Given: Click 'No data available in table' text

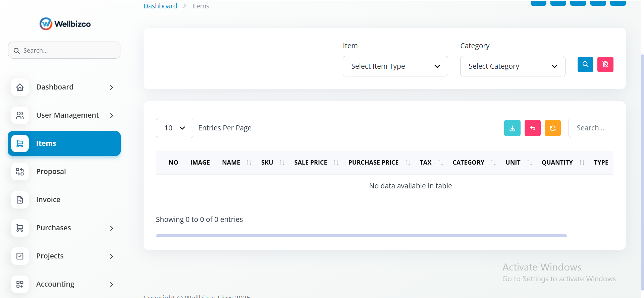Looking at the screenshot, I should point(411,186).
